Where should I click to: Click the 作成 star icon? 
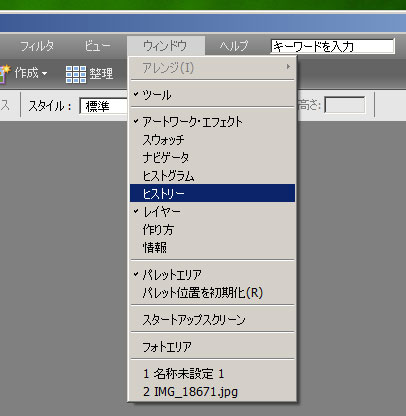pos(5,73)
